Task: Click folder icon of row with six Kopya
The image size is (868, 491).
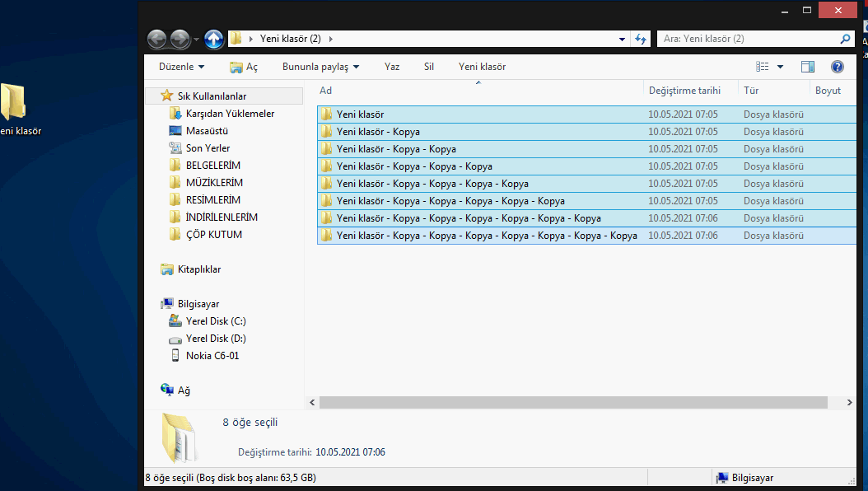Action: [x=326, y=218]
